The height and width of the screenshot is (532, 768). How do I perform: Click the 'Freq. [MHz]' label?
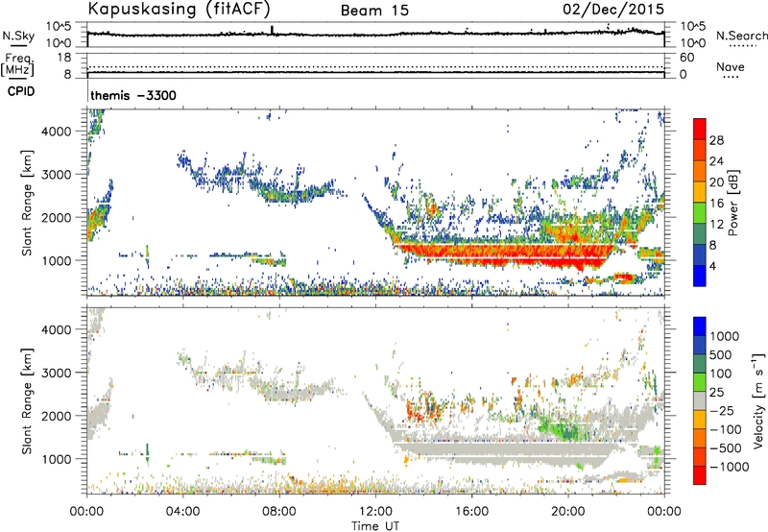click(18, 64)
